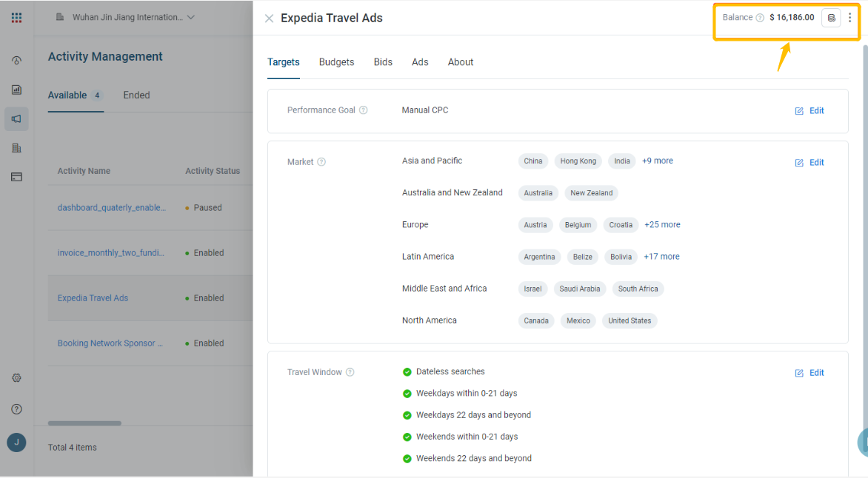The height and width of the screenshot is (478, 868).
Task: Switch to the Ads tab
Action: click(420, 62)
